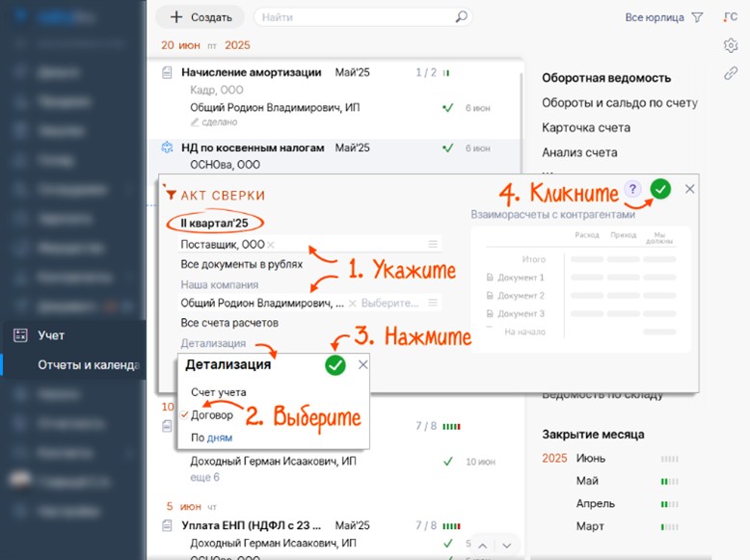Close the Детализация popup
This screenshot has width=750, height=560.
pos(362,364)
